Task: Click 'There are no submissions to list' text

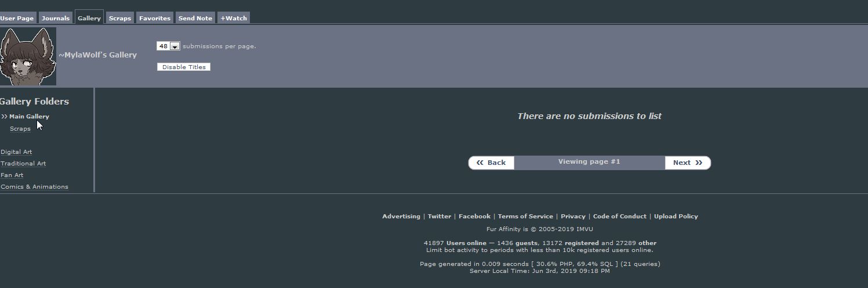Action: point(589,116)
